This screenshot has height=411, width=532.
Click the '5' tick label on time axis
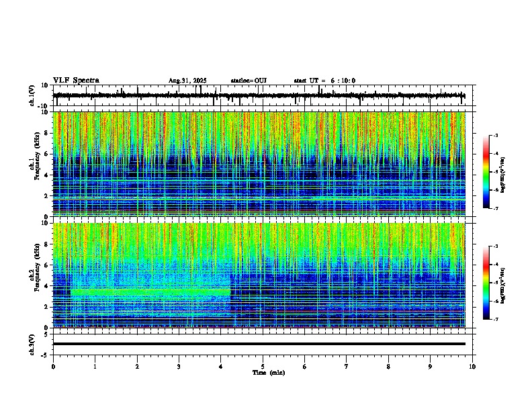(x=263, y=367)
